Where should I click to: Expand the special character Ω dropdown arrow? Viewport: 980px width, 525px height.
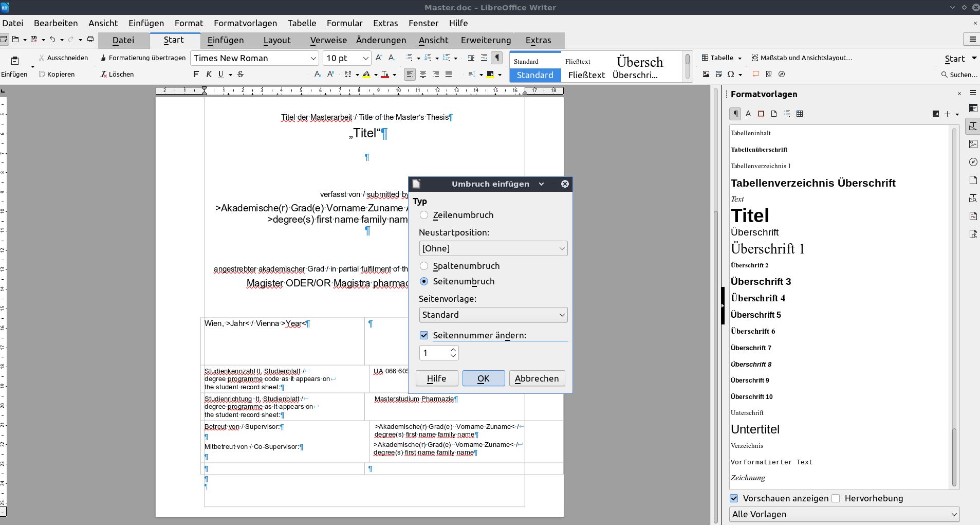(740, 75)
